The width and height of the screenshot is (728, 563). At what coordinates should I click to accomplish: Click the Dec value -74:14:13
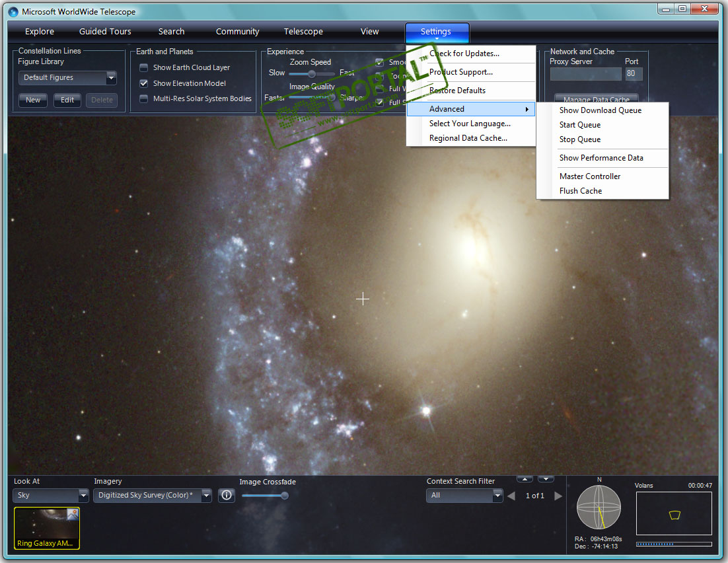(x=604, y=546)
